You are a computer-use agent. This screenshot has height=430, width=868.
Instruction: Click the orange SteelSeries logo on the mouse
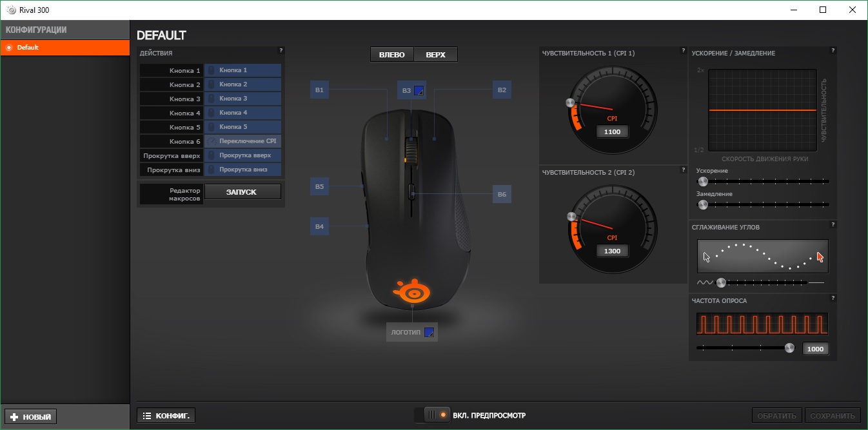pos(411,291)
